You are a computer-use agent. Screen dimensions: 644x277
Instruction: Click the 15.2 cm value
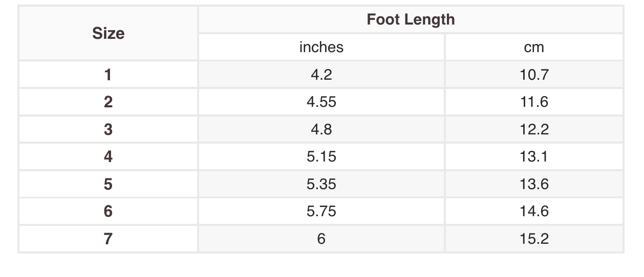(534, 239)
